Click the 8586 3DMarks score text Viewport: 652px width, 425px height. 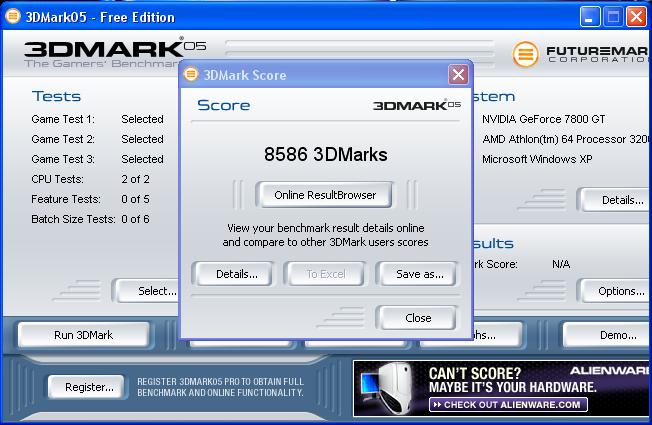pyautogui.click(x=326, y=154)
